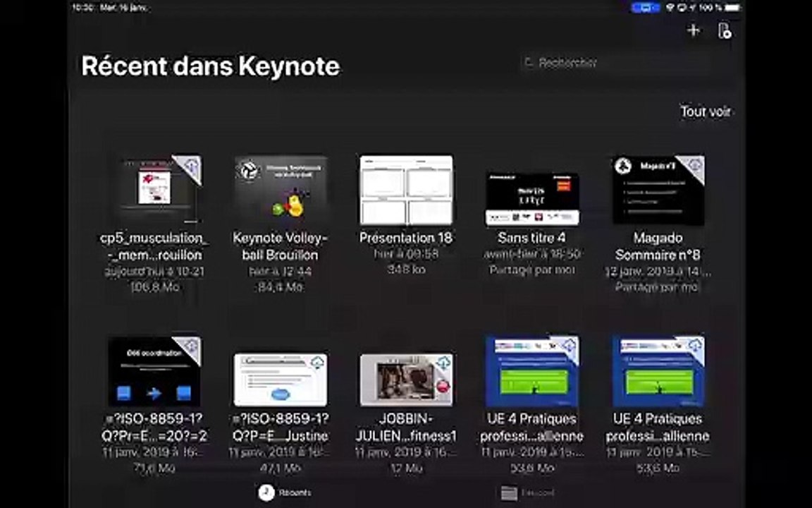
Task: Open Sans titre 4 thumbnail
Action: tap(532, 199)
